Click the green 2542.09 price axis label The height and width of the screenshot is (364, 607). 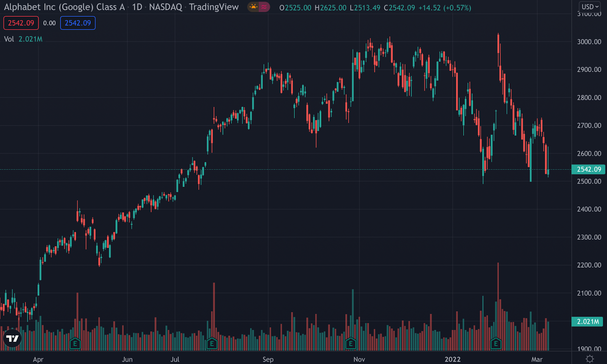pos(588,169)
